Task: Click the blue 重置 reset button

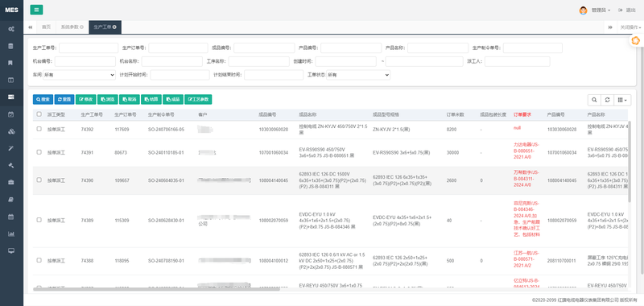Action: (x=64, y=99)
